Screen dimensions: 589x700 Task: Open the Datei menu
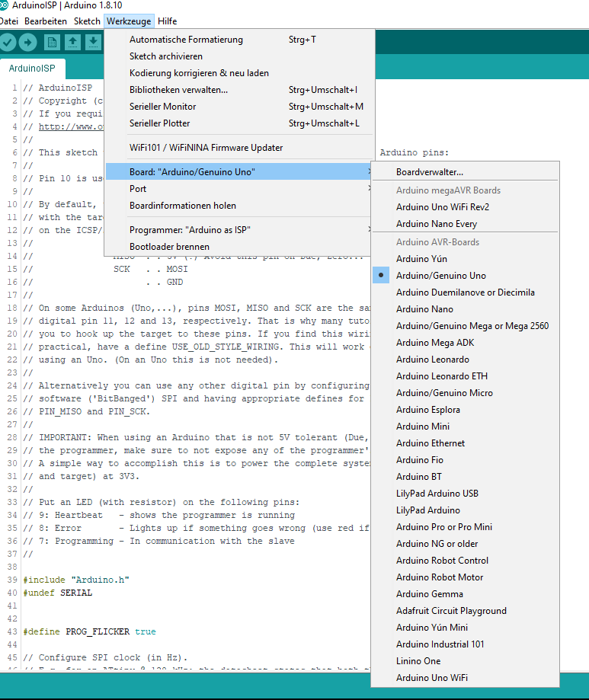[x=9, y=21]
